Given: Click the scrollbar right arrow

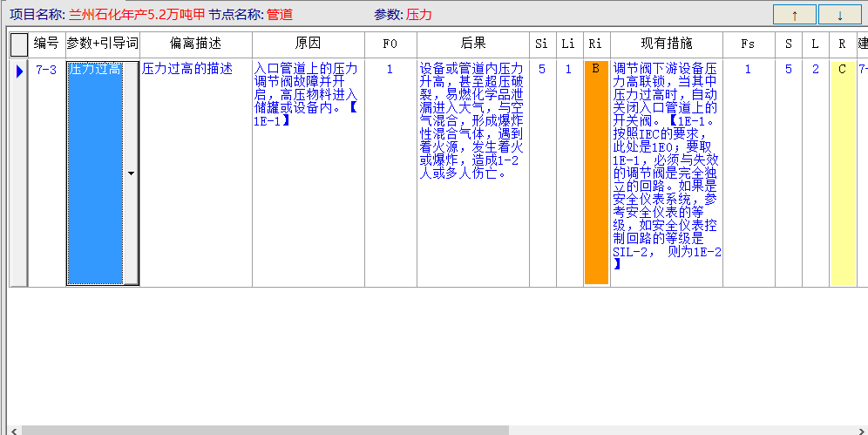Looking at the screenshot, I should (863, 431).
